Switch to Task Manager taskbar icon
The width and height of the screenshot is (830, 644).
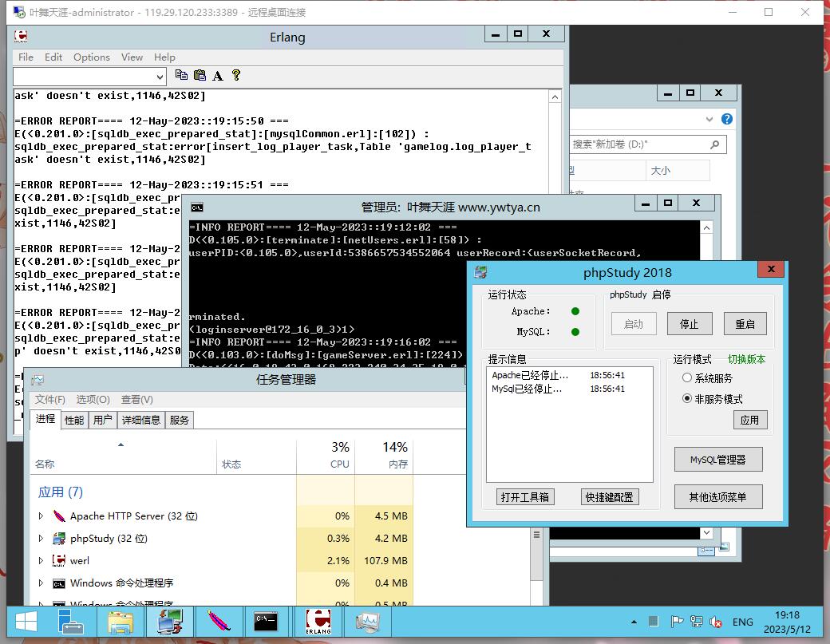tap(367, 622)
